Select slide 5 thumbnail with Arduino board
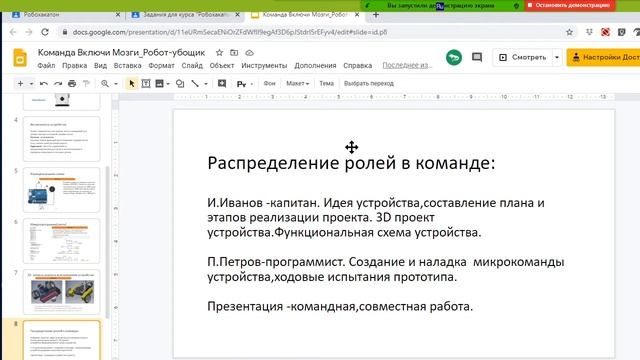This screenshot has height=360, width=640. (x=61, y=190)
